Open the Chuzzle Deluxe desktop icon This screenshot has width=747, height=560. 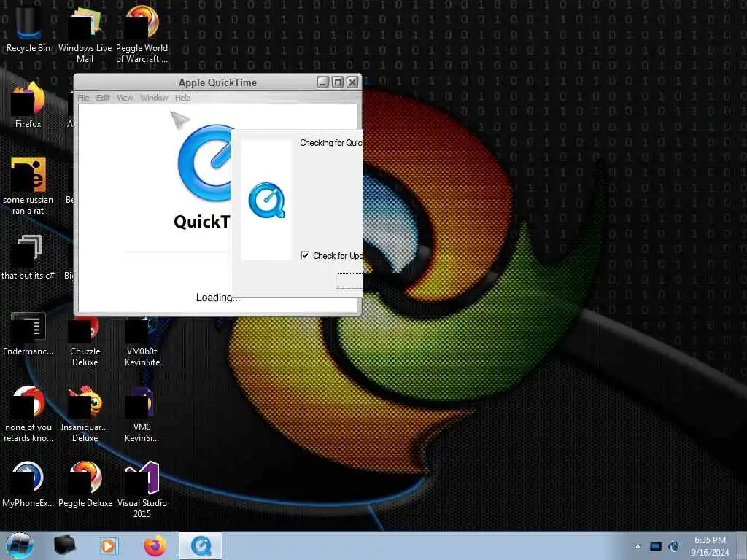pyautogui.click(x=85, y=341)
